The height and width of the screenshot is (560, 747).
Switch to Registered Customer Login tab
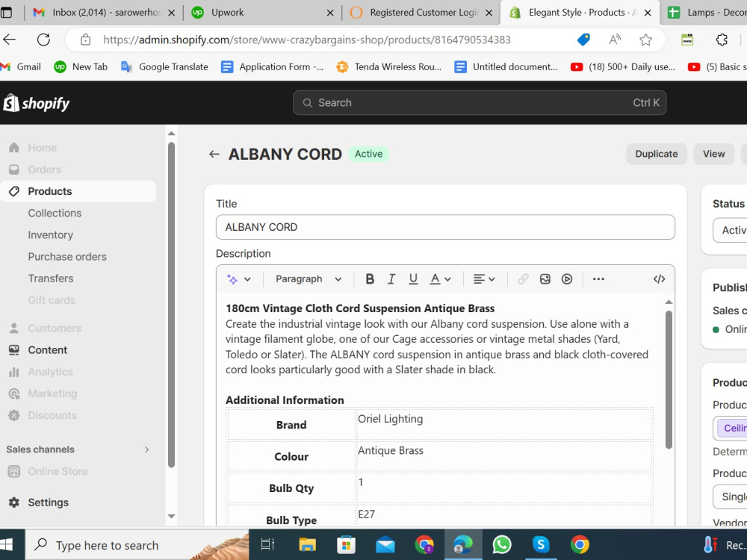[421, 13]
